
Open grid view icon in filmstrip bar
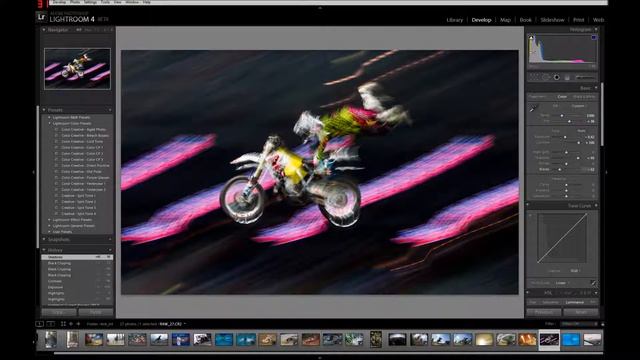click(63, 324)
